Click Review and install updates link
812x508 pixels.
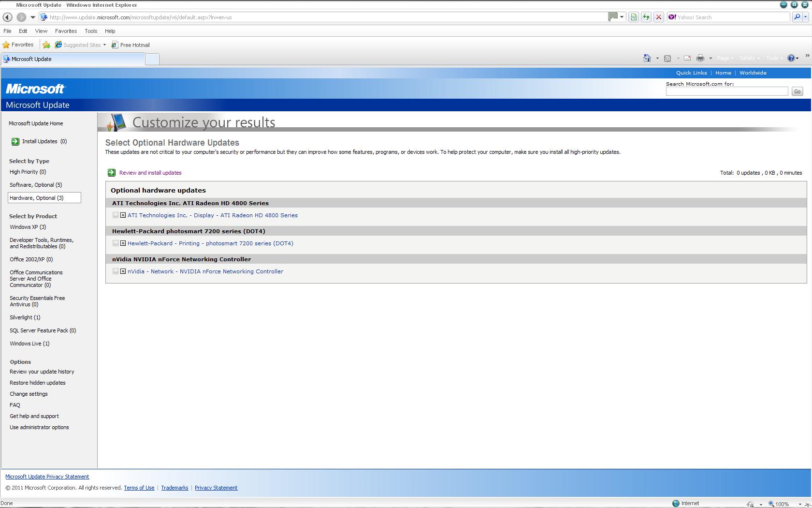coord(150,173)
